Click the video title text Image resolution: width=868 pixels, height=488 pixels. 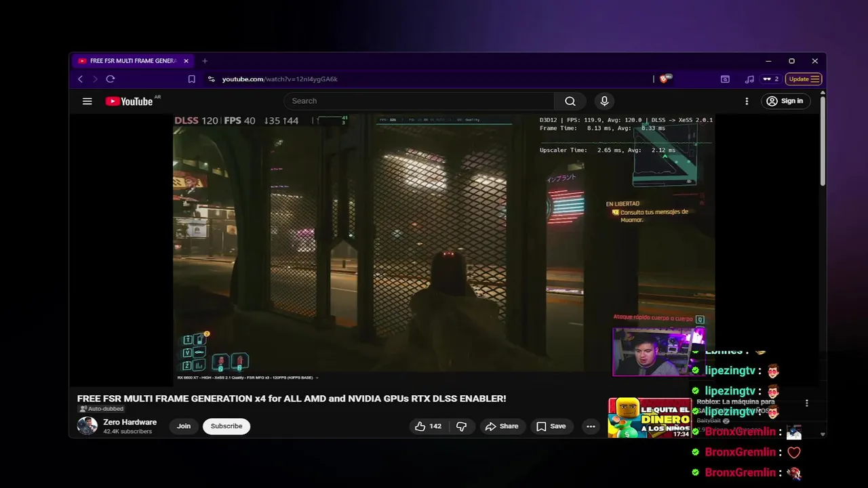292,399
